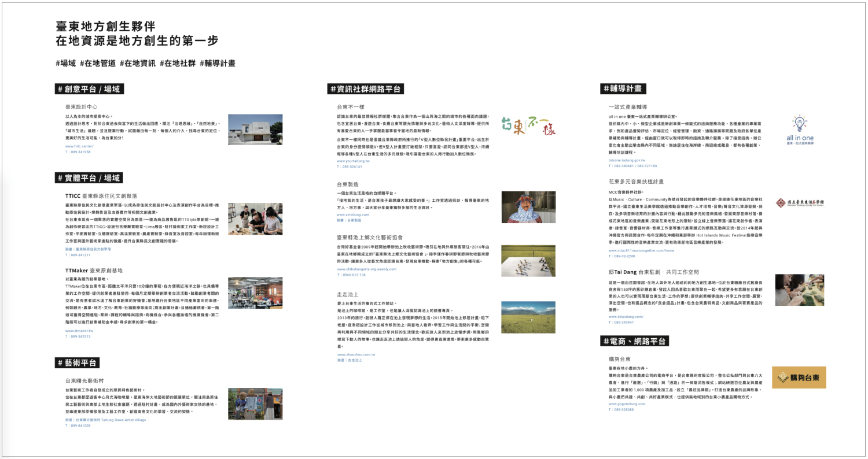Click the 臺東設計中心 building photo
868x459 pixels.
point(255,129)
